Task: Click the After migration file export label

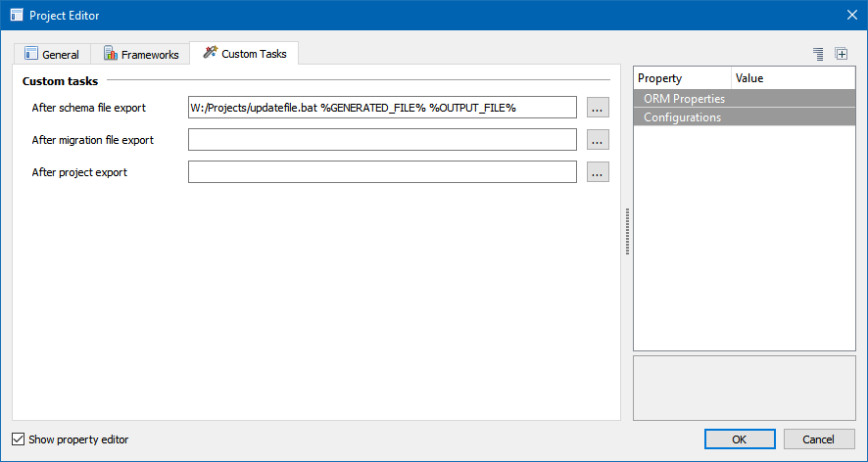Action: (x=93, y=139)
